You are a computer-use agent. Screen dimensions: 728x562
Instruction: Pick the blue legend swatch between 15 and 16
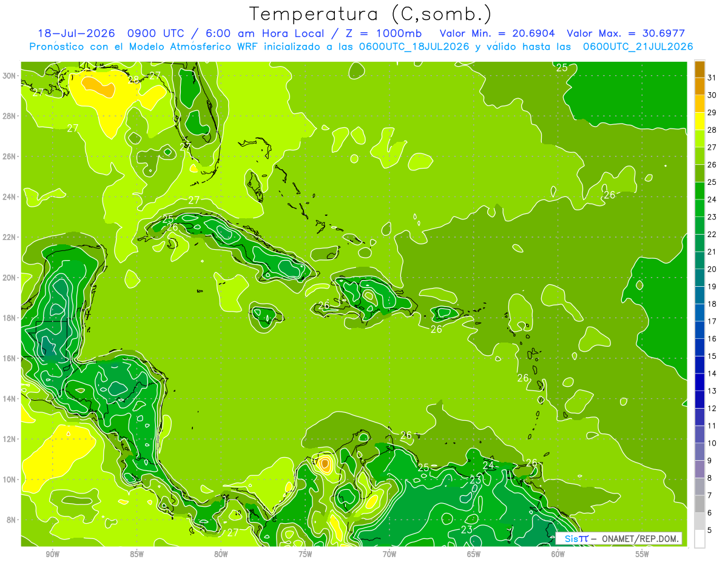[699, 347]
